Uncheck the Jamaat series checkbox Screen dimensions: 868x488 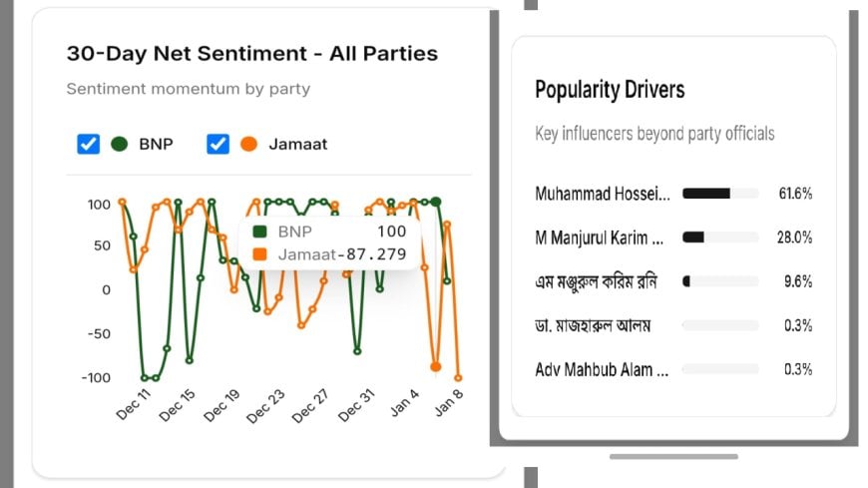(x=217, y=144)
